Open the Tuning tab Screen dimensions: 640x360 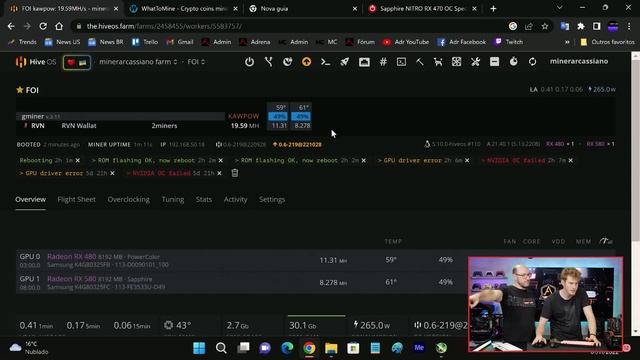coord(173,200)
